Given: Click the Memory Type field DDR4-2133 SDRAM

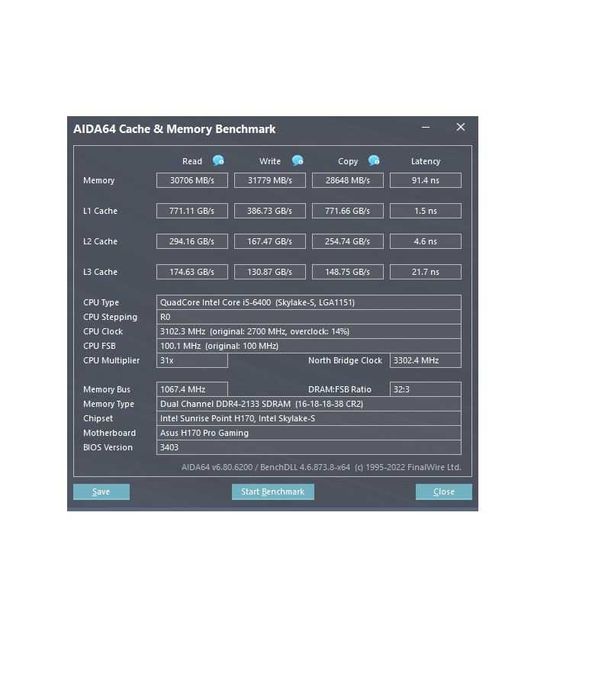Looking at the screenshot, I should 309,404.
